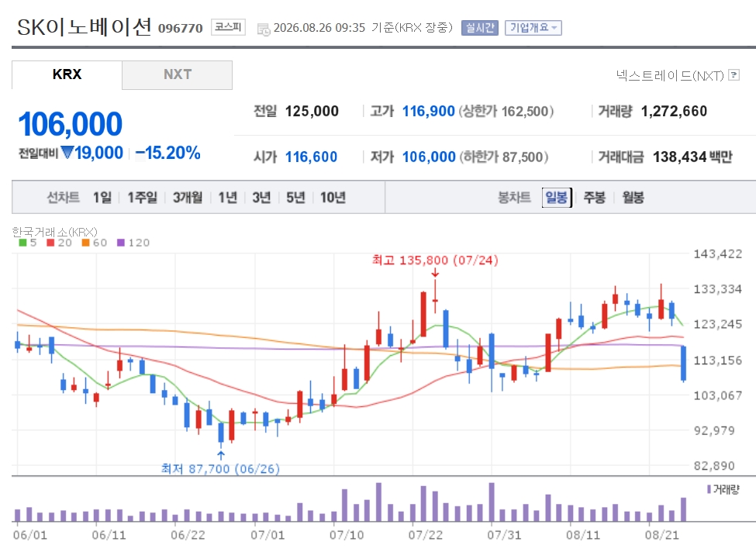
Task: Click the 거래량 value 1,272,660
Action: point(674,112)
